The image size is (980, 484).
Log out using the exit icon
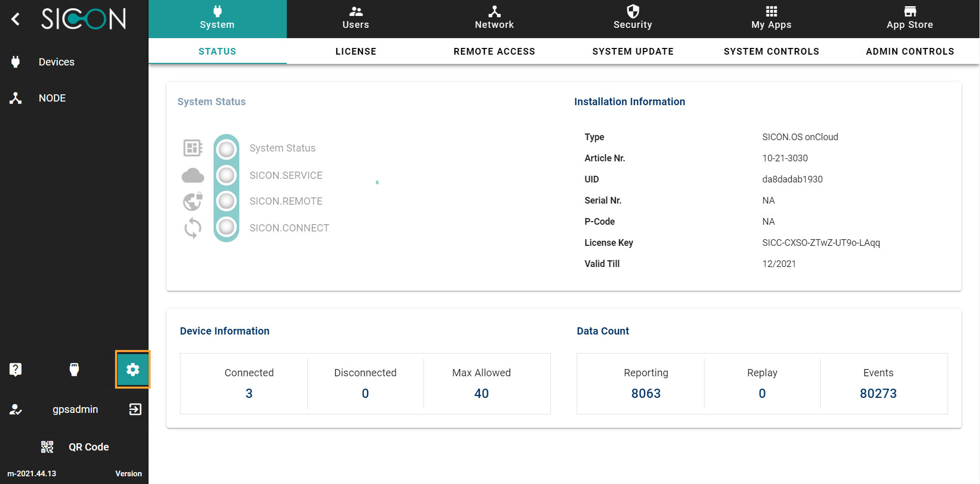[x=135, y=409]
